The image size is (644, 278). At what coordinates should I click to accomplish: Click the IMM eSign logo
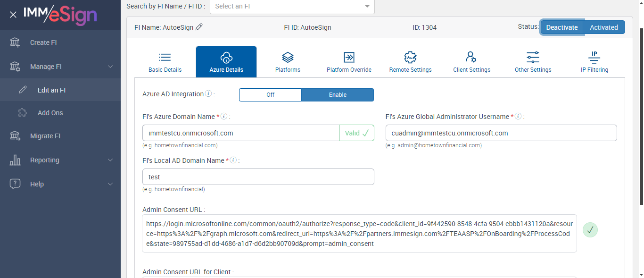(60, 15)
